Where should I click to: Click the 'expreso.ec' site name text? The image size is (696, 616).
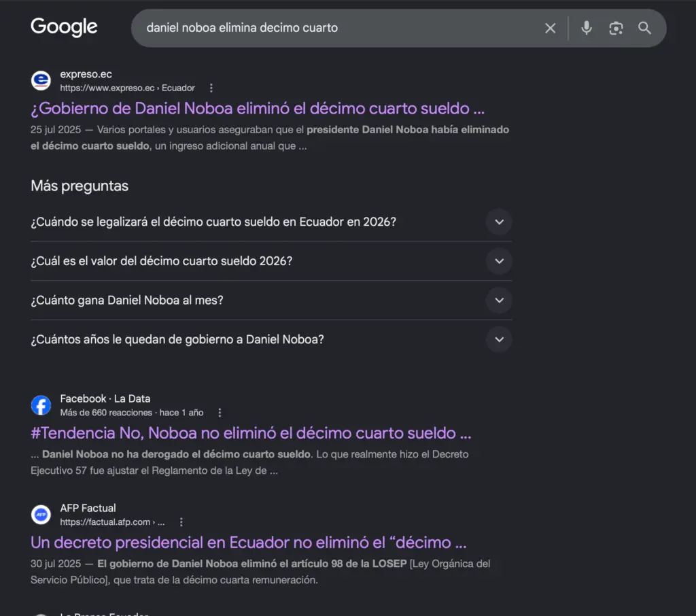pos(86,74)
